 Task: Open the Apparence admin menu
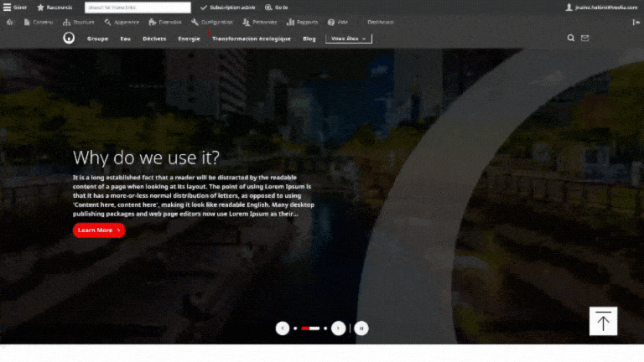pyautogui.click(x=122, y=22)
